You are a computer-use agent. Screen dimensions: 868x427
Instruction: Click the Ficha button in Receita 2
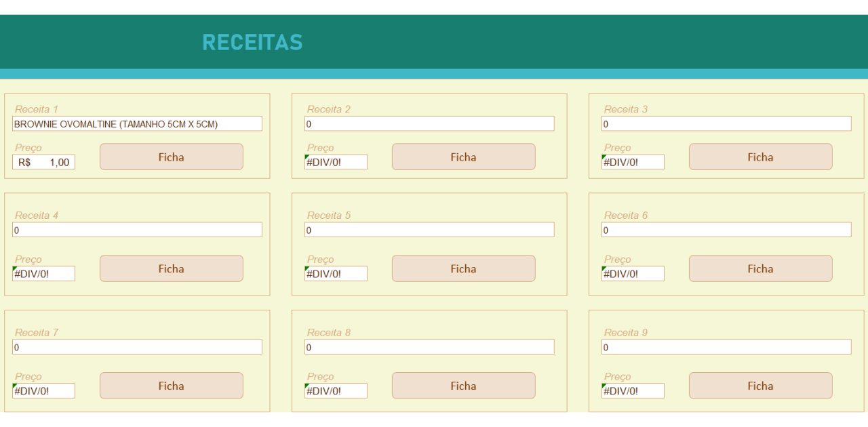(x=463, y=157)
